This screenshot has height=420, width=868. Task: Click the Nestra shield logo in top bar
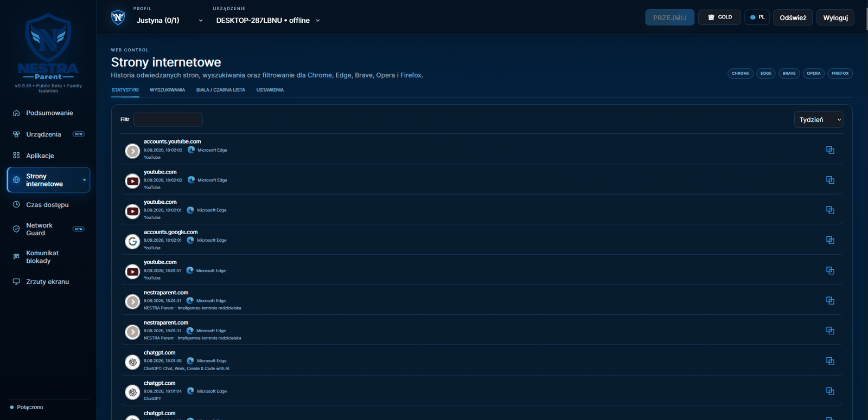pyautogui.click(x=118, y=17)
